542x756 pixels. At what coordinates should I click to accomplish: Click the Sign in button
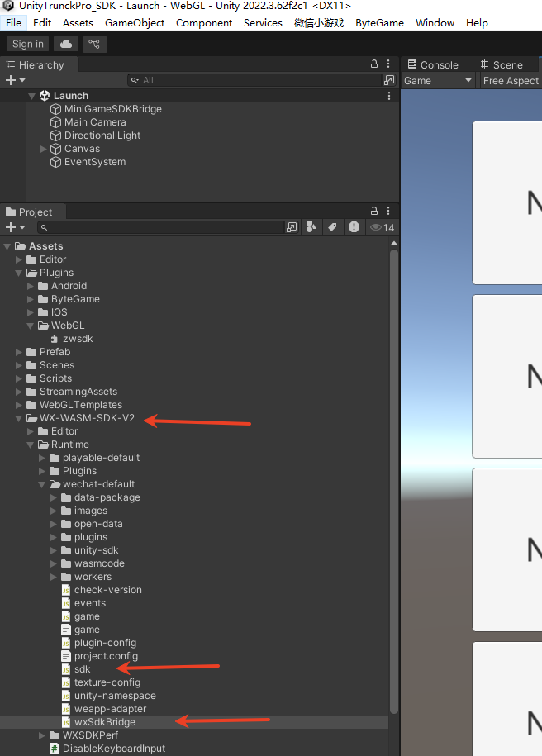(28, 44)
